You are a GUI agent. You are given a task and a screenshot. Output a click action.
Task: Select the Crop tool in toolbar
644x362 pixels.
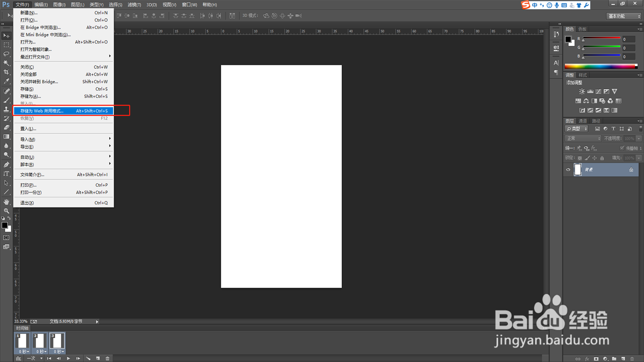(x=6, y=72)
